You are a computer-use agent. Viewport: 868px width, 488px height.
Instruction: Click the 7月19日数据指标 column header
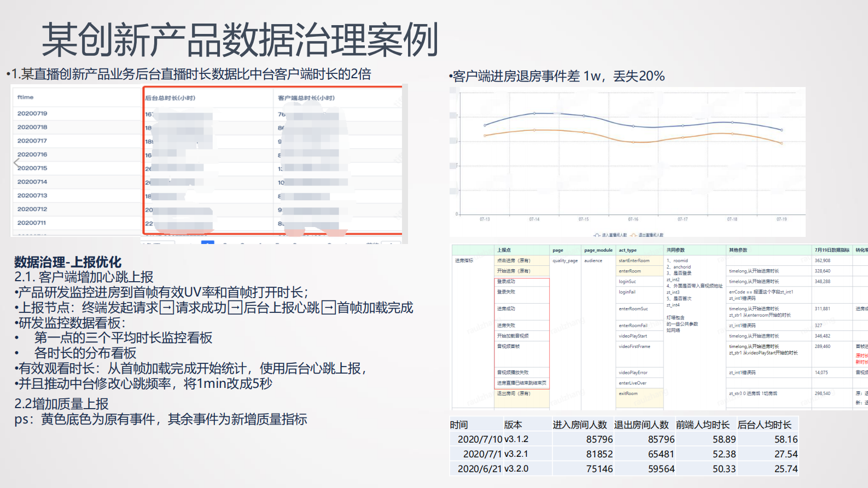coord(832,250)
